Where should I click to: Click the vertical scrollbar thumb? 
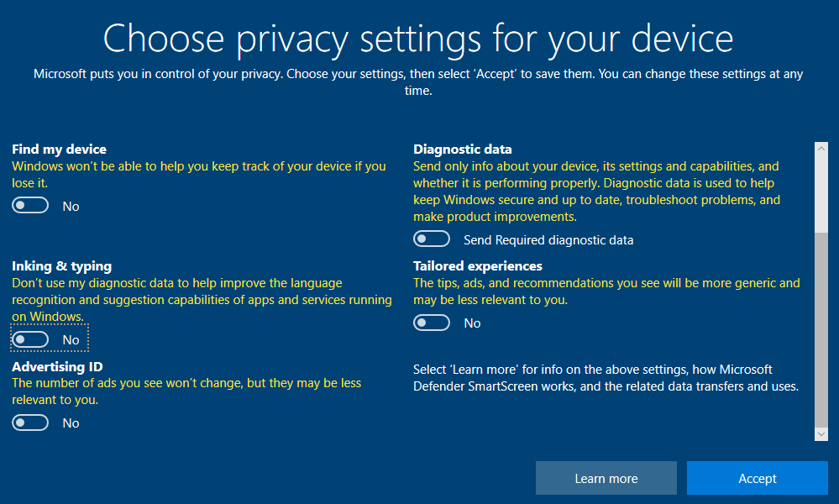coord(821,328)
